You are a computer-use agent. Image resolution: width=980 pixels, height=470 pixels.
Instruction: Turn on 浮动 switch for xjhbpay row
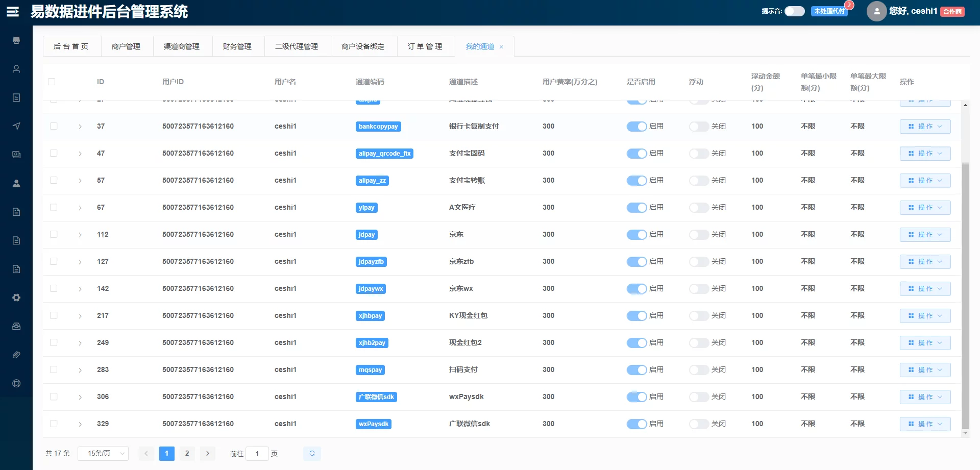(x=699, y=316)
